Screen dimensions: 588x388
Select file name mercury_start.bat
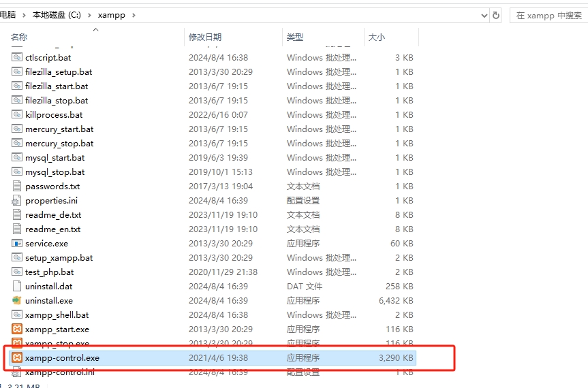[x=59, y=129]
